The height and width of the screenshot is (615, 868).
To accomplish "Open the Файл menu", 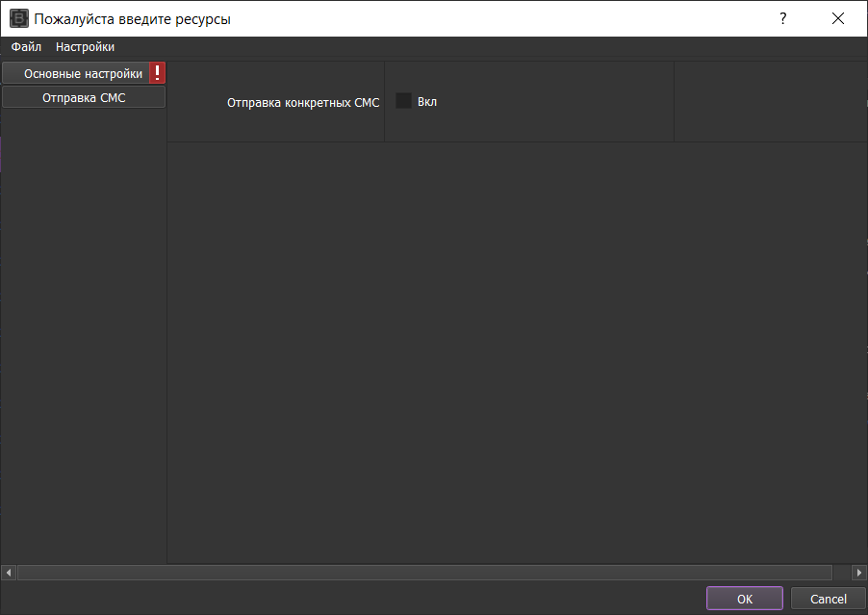I will click(26, 46).
